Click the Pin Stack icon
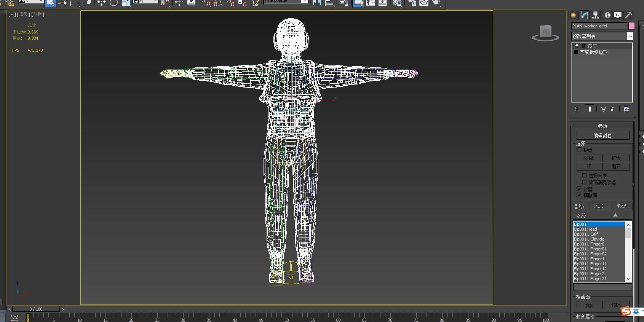 (x=577, y=109)
